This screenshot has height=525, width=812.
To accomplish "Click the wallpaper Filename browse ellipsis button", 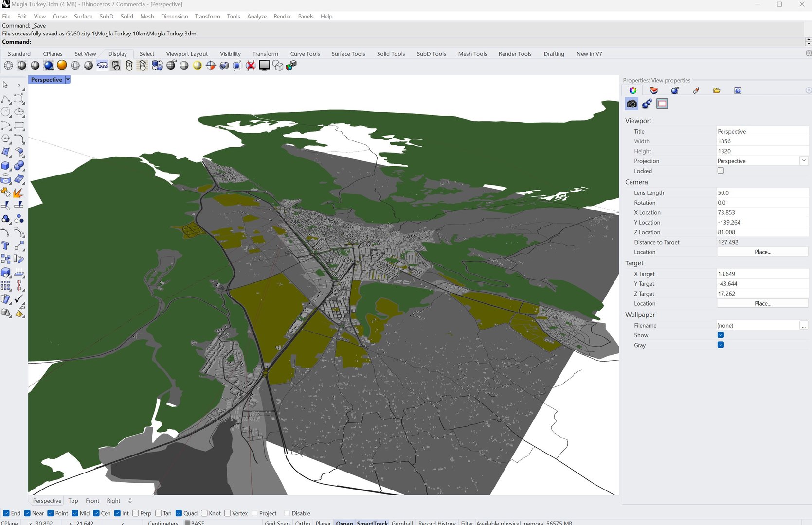I will [x=804, y=326].
